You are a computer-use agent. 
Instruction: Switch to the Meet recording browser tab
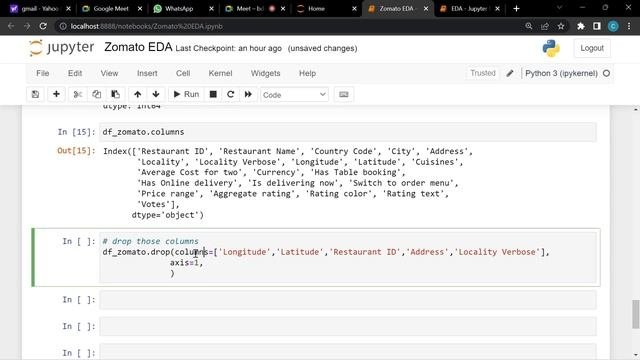(250, 9)
